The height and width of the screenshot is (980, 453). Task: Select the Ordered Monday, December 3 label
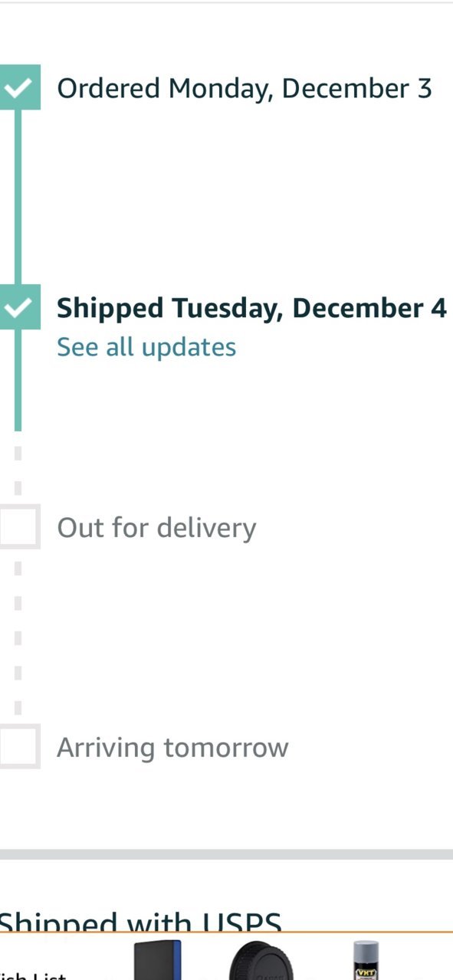(245, 89)
